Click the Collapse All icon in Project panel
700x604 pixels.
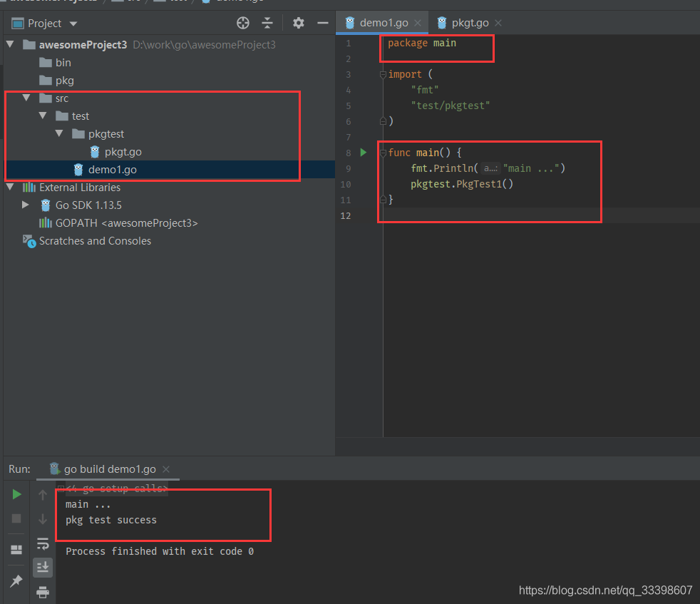click(267, 23)
